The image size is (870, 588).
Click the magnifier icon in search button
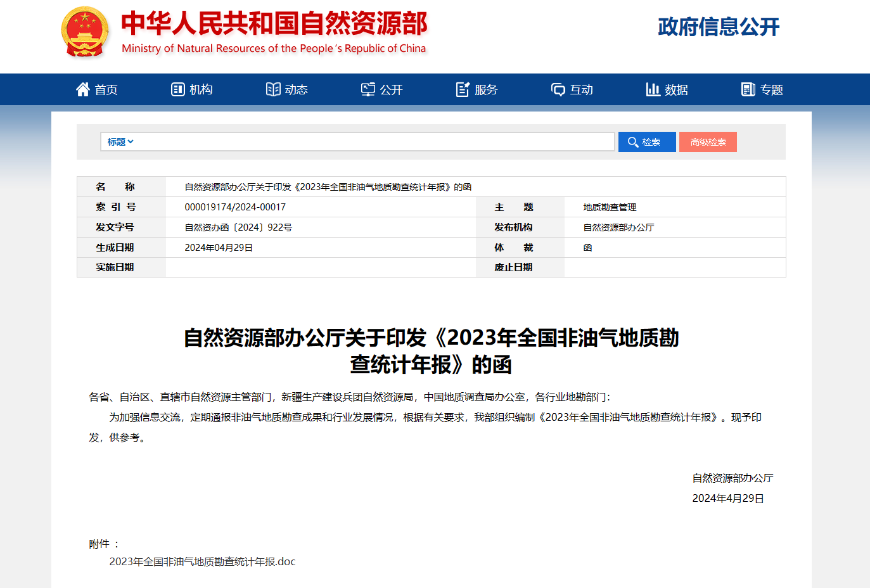click(x=632, y=142)
